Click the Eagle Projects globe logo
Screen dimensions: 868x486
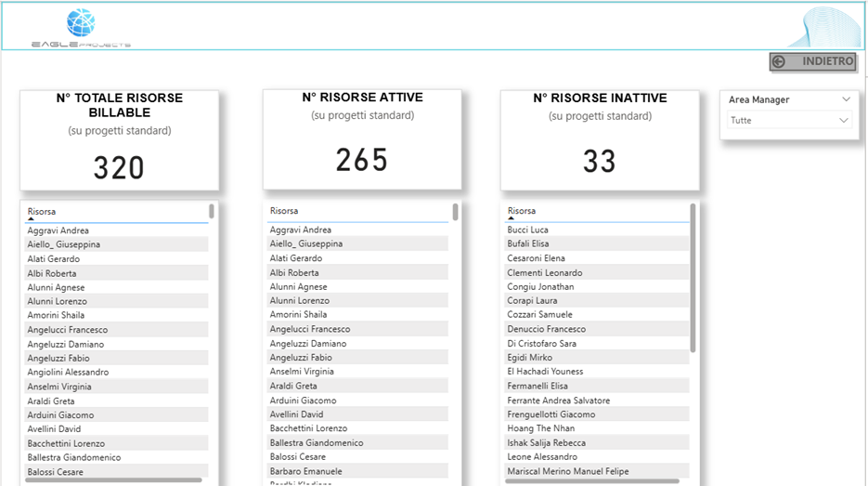click(81, 24)
